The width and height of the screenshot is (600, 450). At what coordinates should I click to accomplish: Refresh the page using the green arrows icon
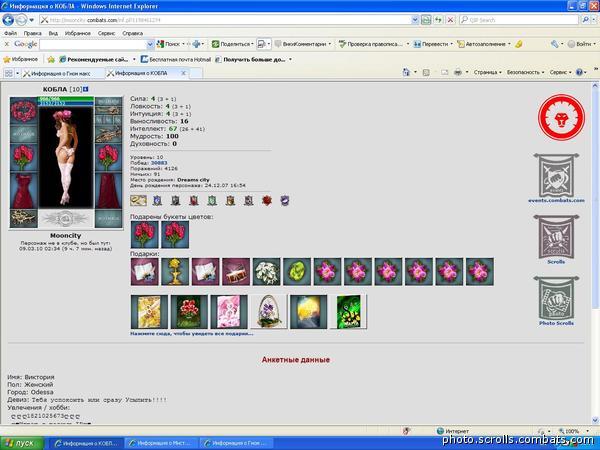[x=438, y=20]
